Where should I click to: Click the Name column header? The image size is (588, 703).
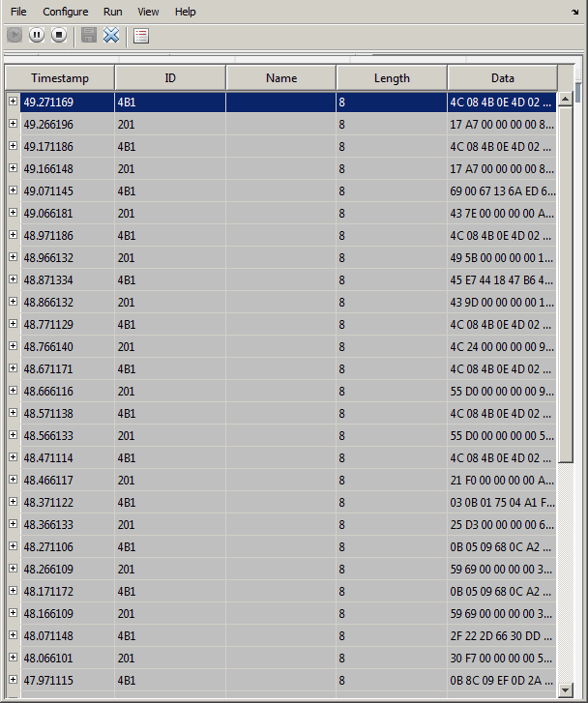click(281, 78)
